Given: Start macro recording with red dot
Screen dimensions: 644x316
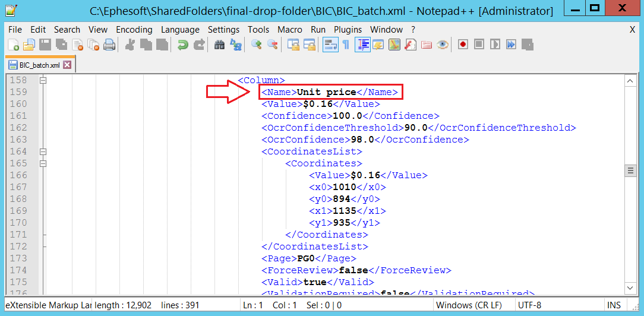Looking at the screenshot, I should (x=463, y=45).
